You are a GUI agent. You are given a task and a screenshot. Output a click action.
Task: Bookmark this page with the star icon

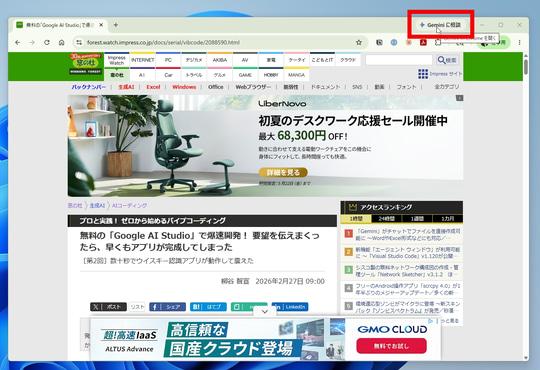click(359, 42)
